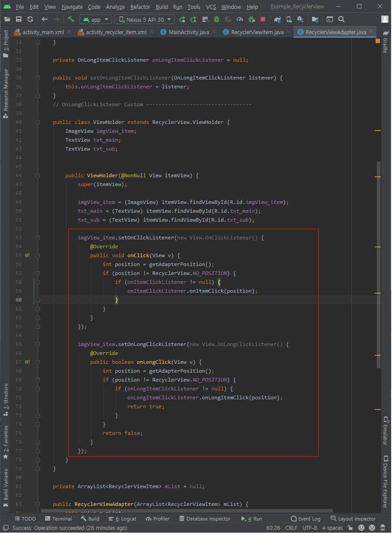Collapse the setOnLongItemClickListener fold on line 35
Screen dimensions: 392x533
click(x=38, y=78)
